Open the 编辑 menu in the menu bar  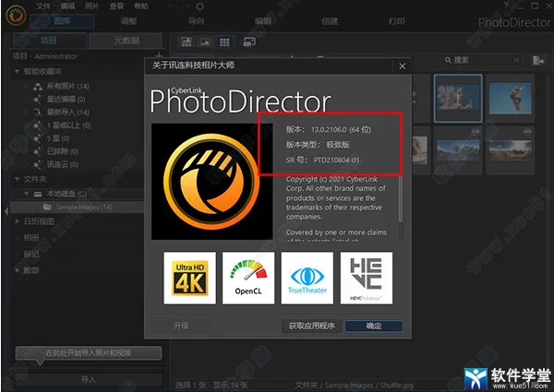pos(67,6)
